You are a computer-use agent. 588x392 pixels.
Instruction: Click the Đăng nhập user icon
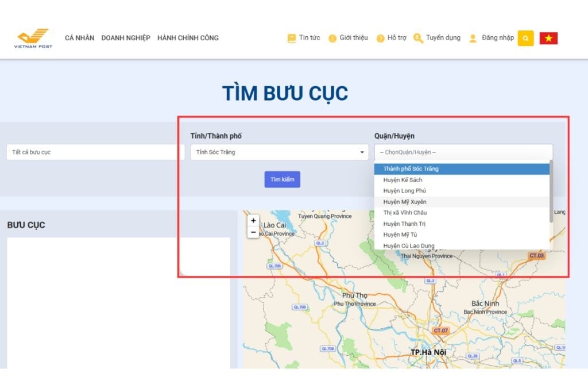point(473,39)
